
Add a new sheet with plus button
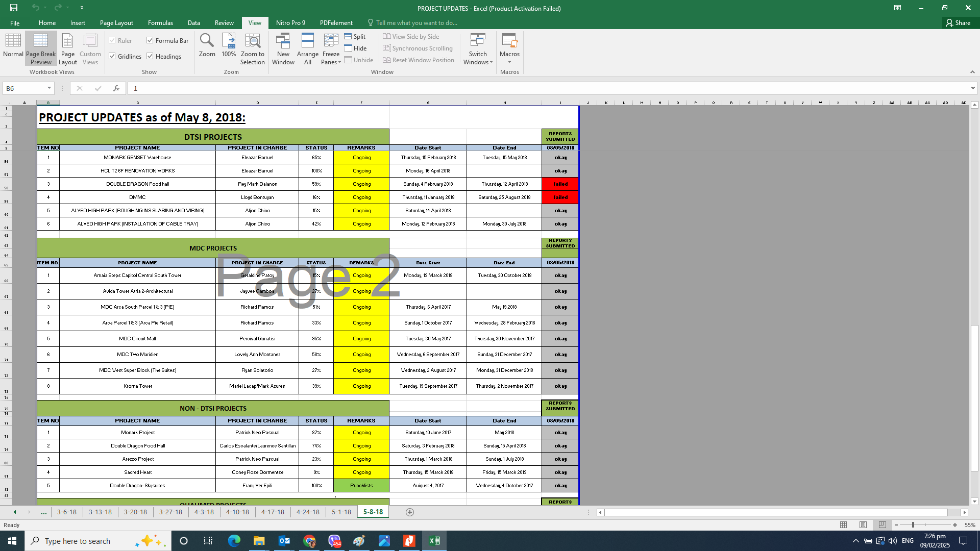click(x=409, y=512)
